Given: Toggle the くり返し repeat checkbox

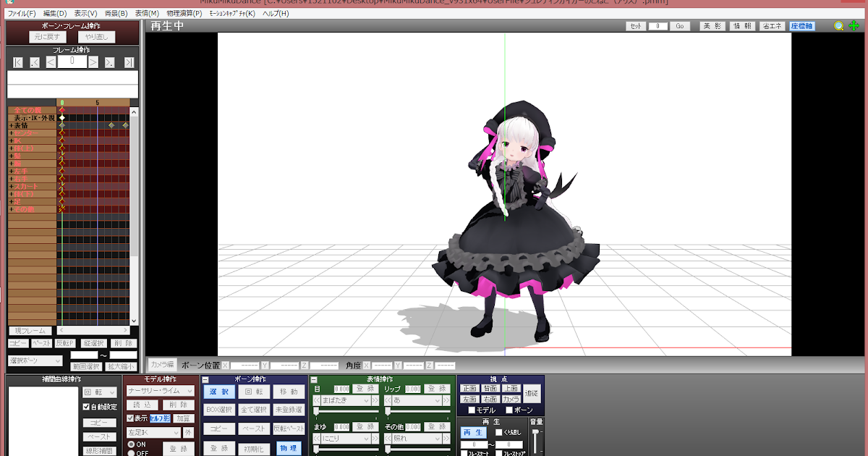Looking at the screenshot, I should point(498,432).
